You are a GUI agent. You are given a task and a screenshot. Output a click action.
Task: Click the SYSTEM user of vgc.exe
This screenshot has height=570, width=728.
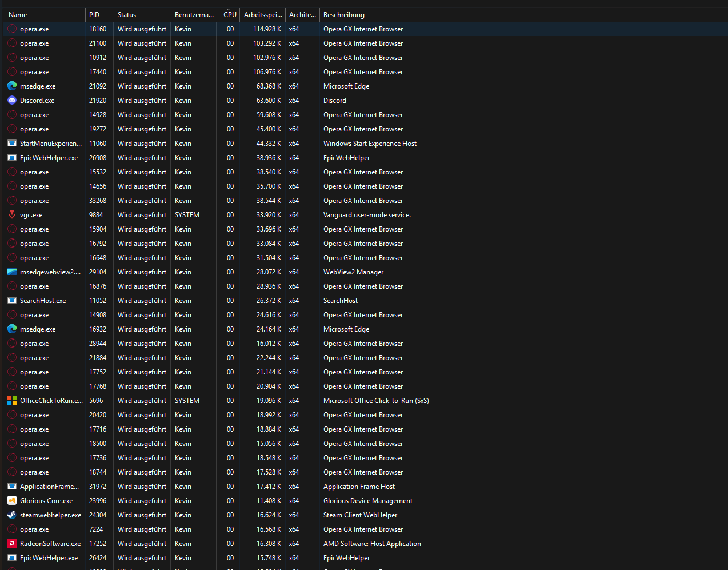click(x=187, y=215)
